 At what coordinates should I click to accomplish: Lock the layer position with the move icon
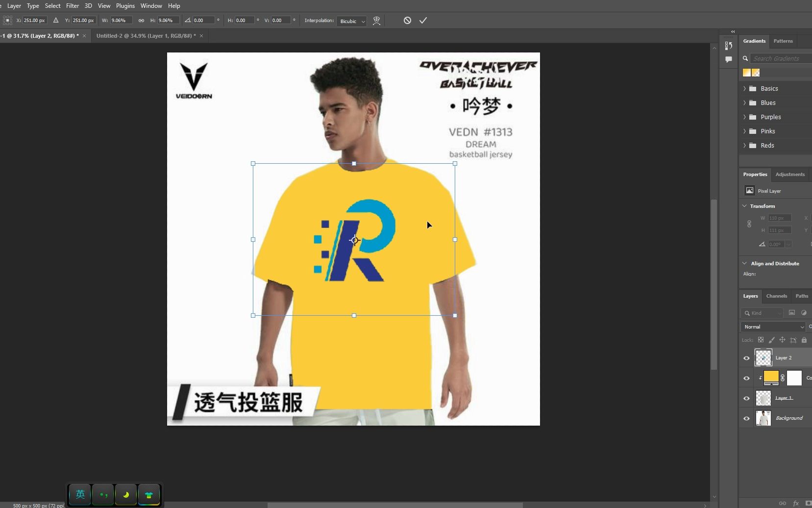[x=782, y=340]
